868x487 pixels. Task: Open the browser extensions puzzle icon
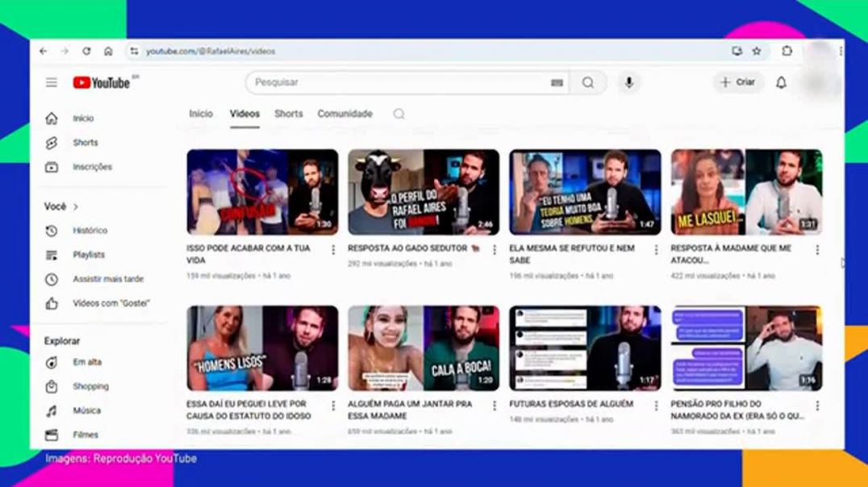coord(787,51)
